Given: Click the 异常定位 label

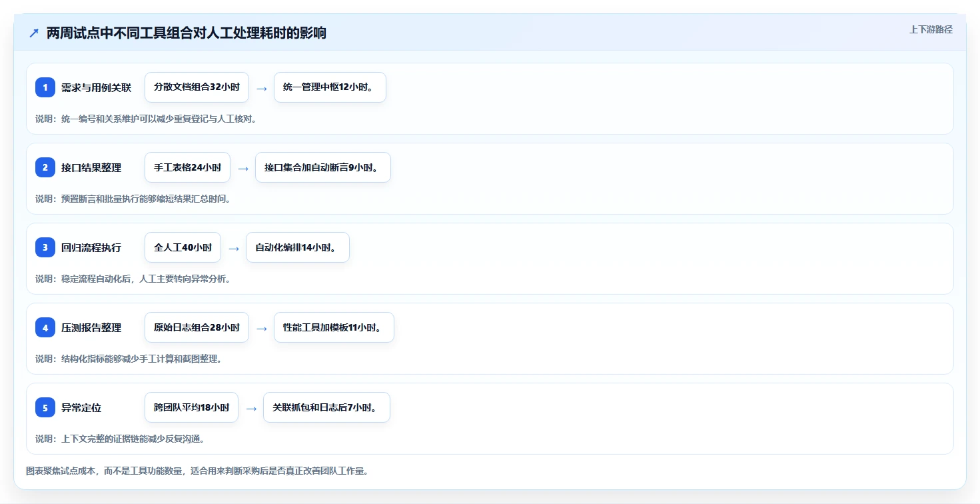Looking at the screenshot, I should (81, 407).
